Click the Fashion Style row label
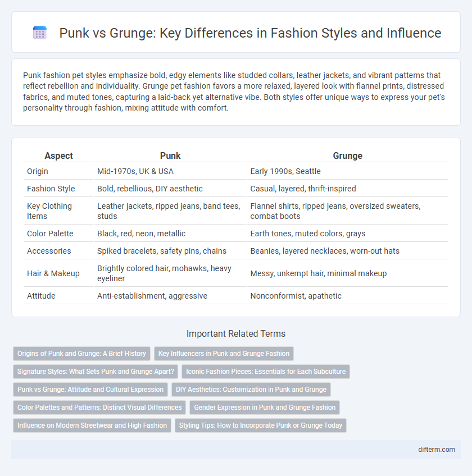The width and height of the screenshot is (472, 476). point(58,189)
